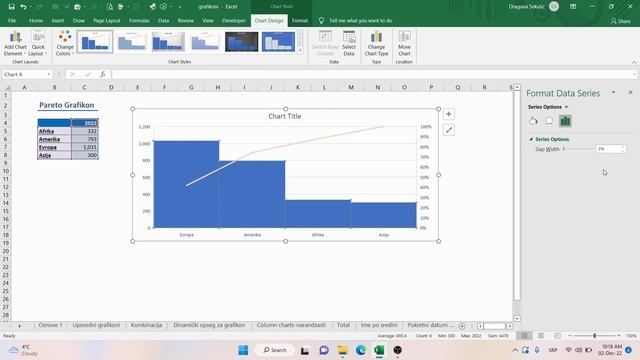Select cell with Evropa label
The height and width of the screenshot is (360, 640).
[54, 147]
